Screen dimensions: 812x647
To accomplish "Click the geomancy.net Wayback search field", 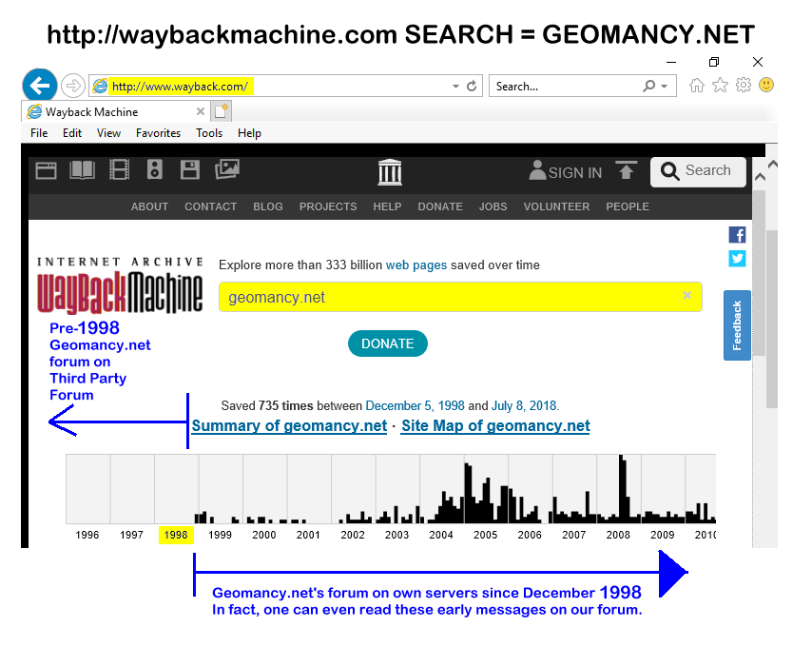I will pyautogui.click(x=460, y=297).
